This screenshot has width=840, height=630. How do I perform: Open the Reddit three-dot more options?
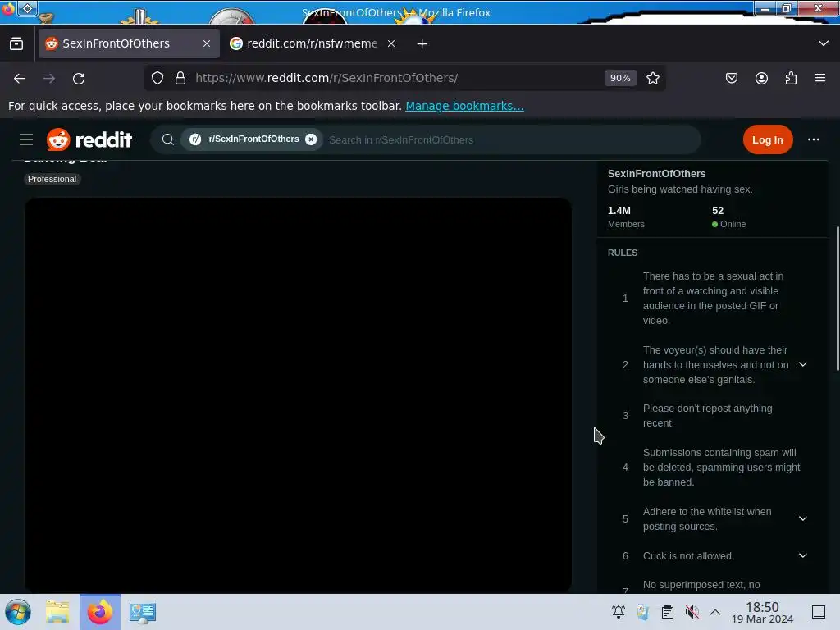[x=813, y=139]
